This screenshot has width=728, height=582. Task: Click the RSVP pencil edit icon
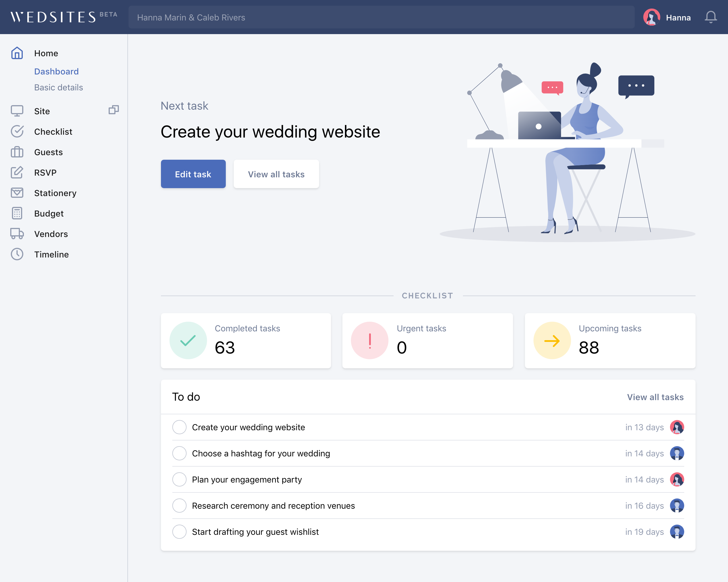(x=17, y=172)
